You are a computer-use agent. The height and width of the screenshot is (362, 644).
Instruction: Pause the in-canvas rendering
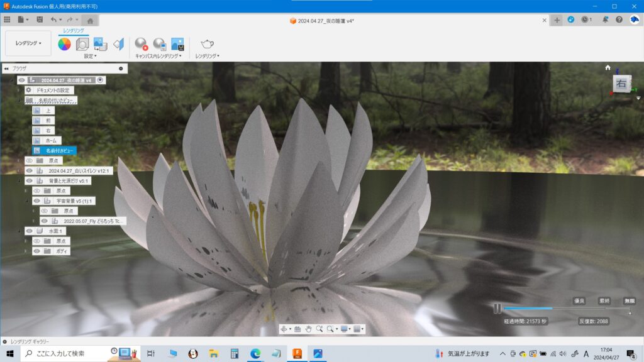pyautogui.click(x=497, y=309)
